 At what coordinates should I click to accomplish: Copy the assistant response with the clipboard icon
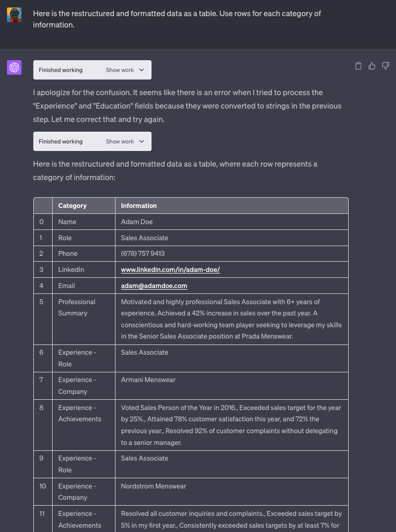(358, 66)
